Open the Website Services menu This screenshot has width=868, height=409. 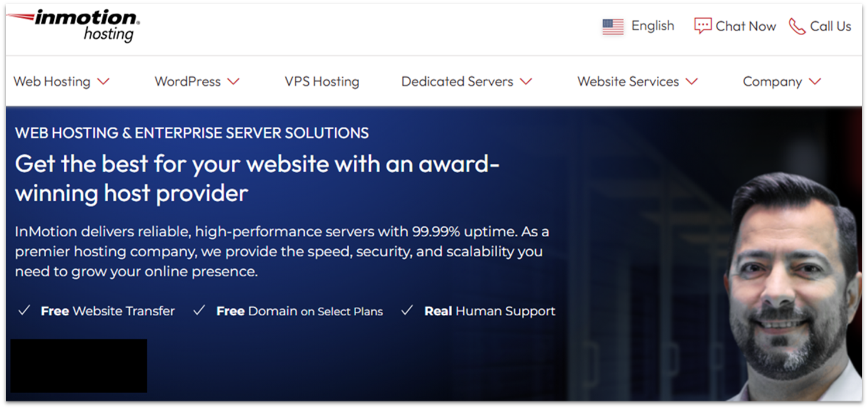coord(628,81)
